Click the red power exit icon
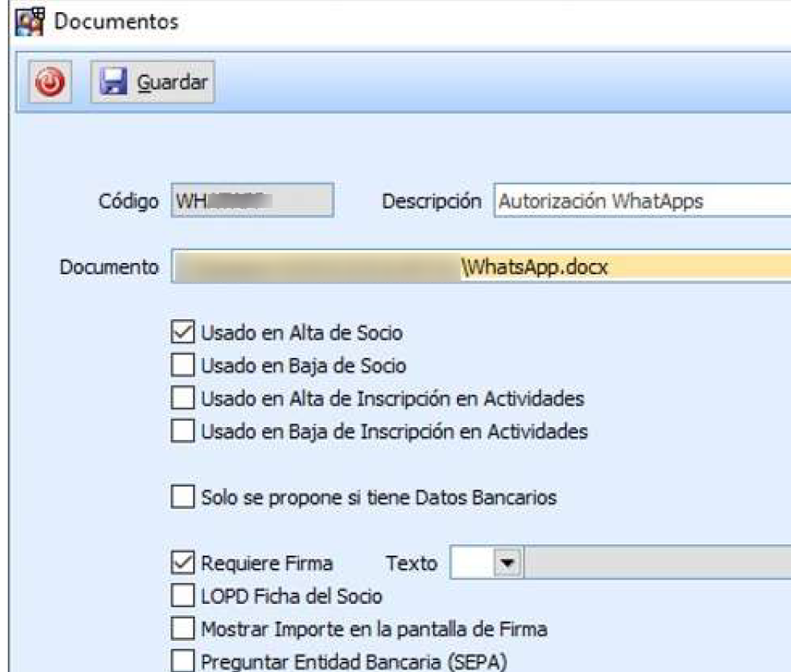The width and height of the screenshot is (791, 672). click(49, 83)
